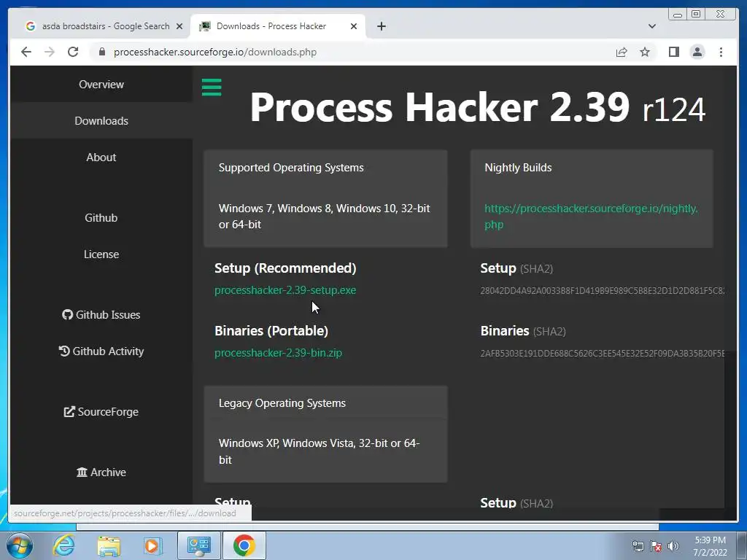Image resolution: width=747 pixels, height=560 pixels.
Task: Open Windows Explorer folder on taskbar
Action: 109,545
